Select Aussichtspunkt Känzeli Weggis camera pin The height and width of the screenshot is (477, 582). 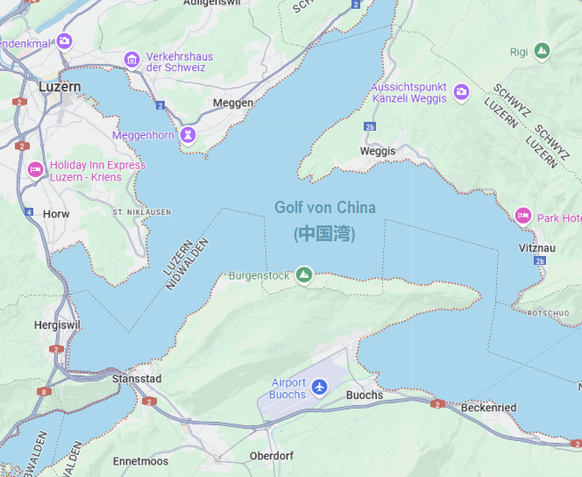coord(461,92)
